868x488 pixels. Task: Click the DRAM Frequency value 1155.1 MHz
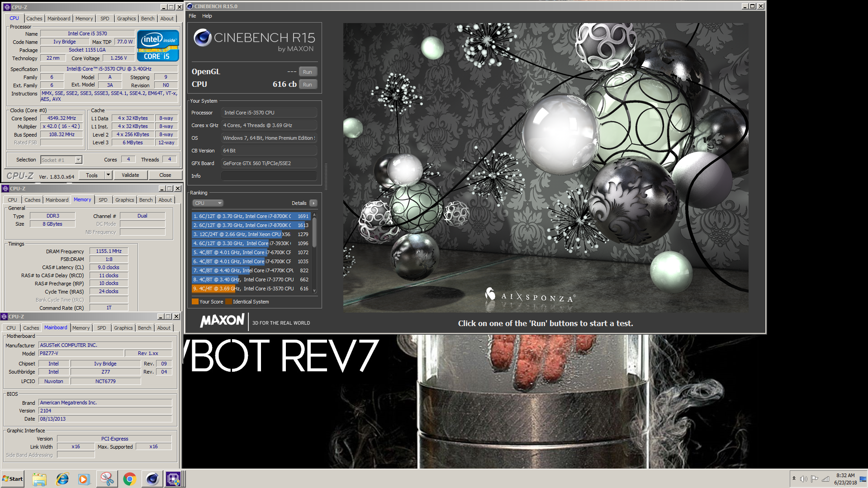coord(109,251)
